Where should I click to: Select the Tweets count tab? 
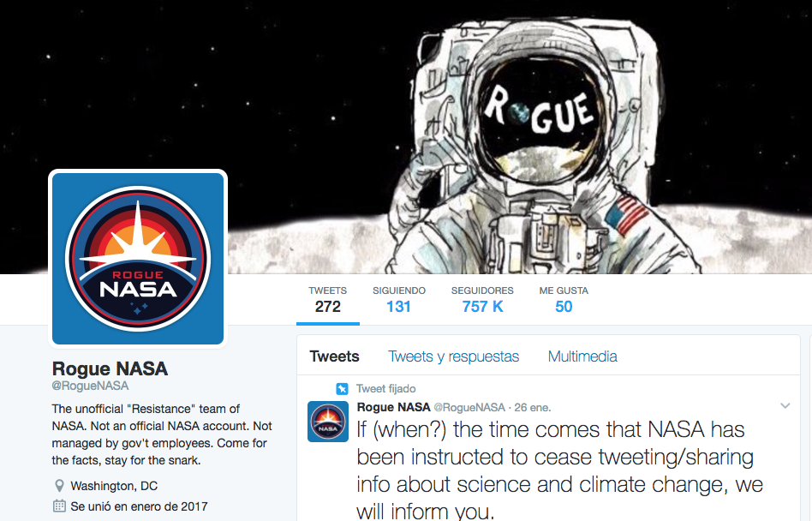(328, 299)
